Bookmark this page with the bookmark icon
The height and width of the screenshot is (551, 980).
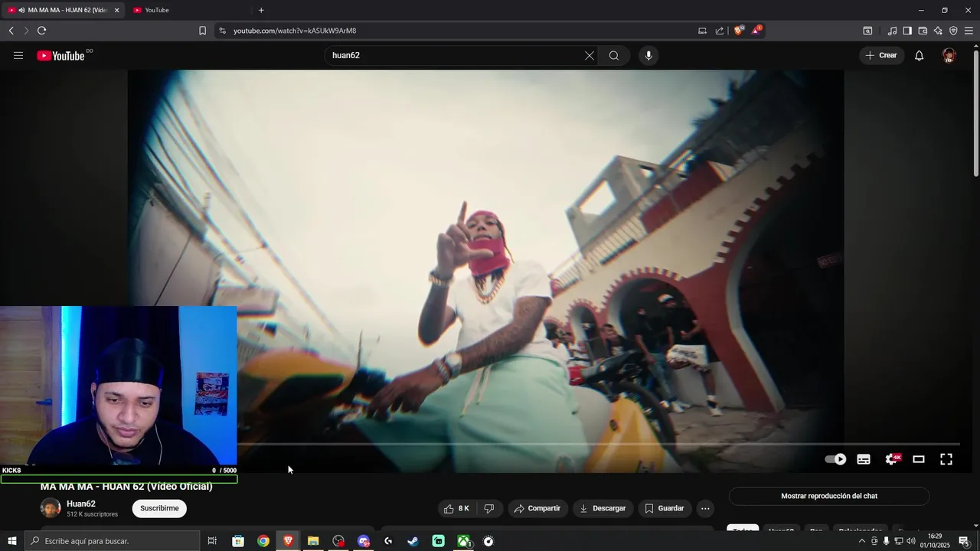[202, 31]
